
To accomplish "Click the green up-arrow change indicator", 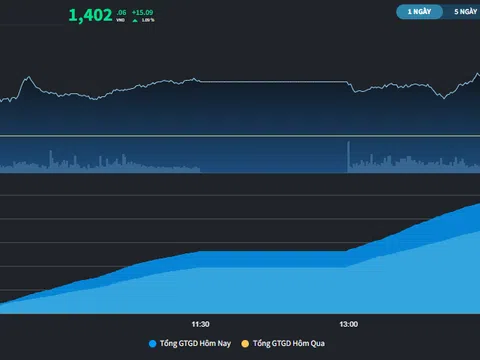I will [135, 20].
